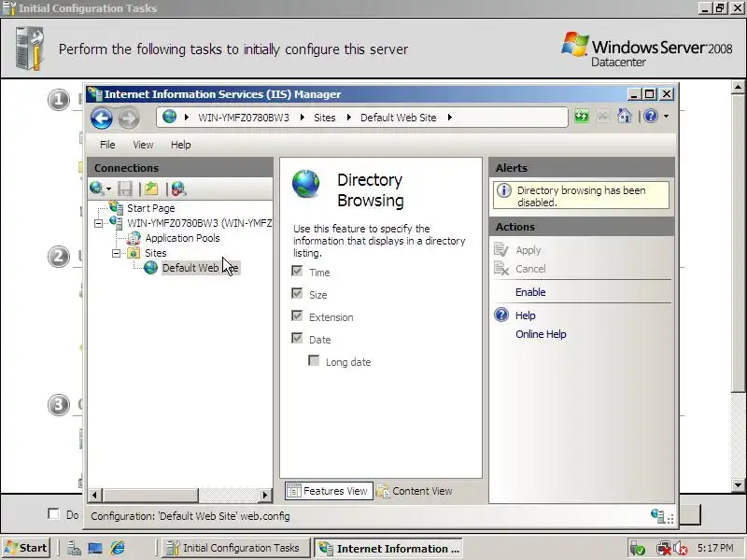Expand the breadcrumb arrow after Default Web Site
747x560 pixels.
tap(449, 118)
